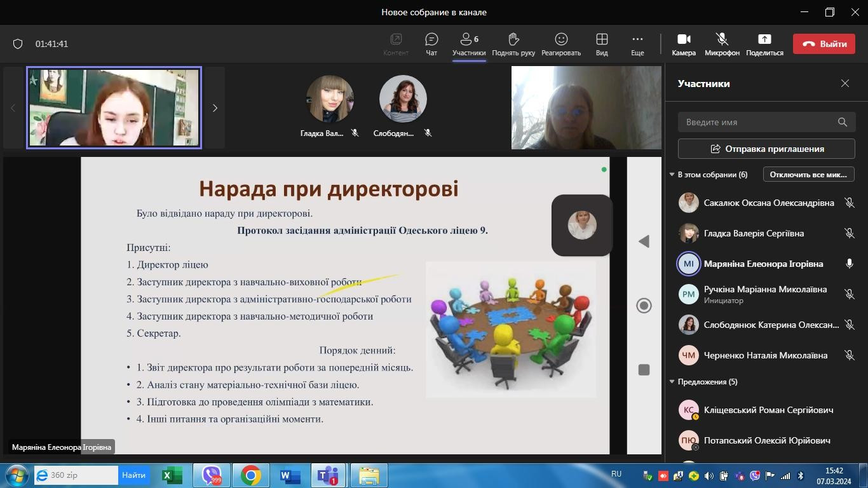Collapse the 'Предложения (5)' section
The image size is (868, 488).
point(672,382)
